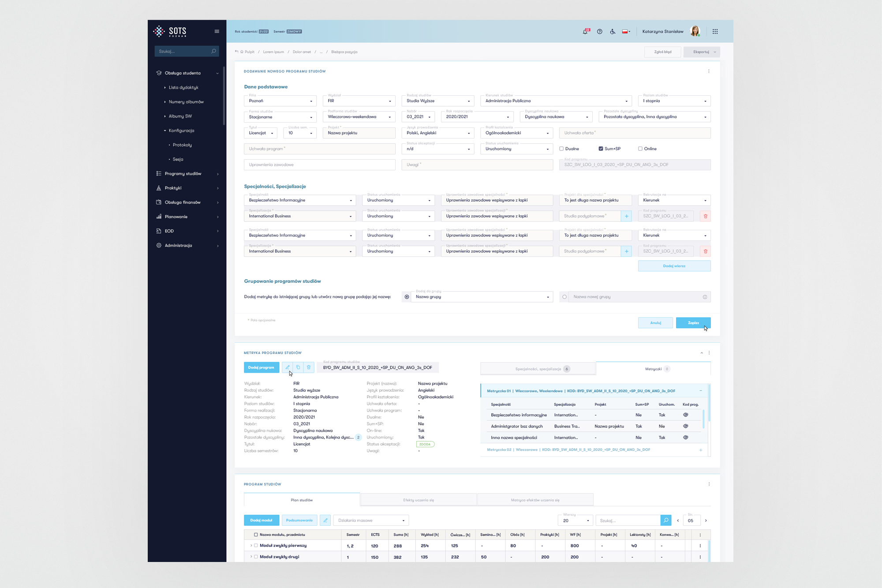Image resolution: width=882 pixels, height=588 pixels.
Task: Click the accessibility wheelchair icon
Action: (613, 31)
